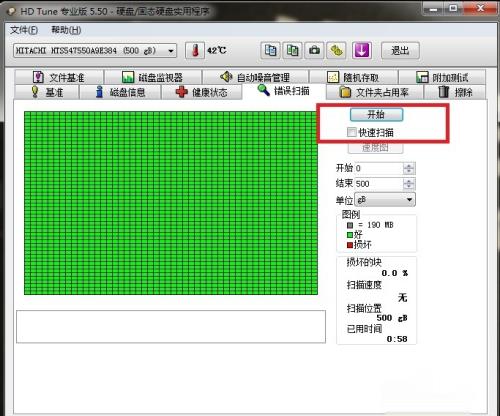Maximize the HD Tune window

pyautogui.click(x=453, y=9)
